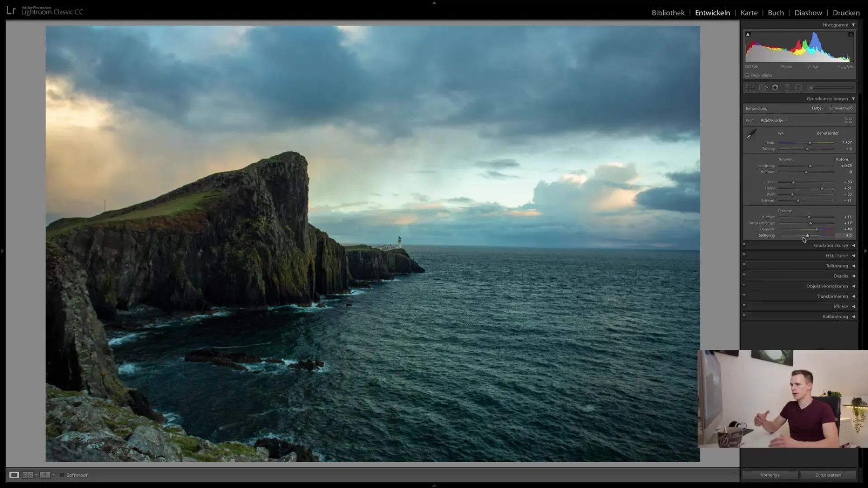Screen dimensions: 868x488
Task: Expand the Gradationskurve panel
Action: [x=854, y=245]
